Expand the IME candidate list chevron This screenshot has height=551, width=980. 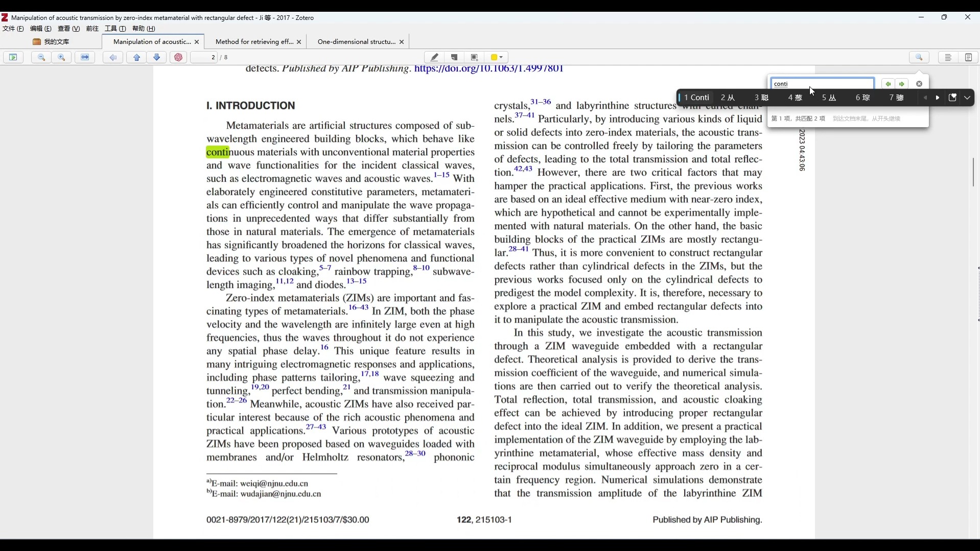tap(967, 98)
